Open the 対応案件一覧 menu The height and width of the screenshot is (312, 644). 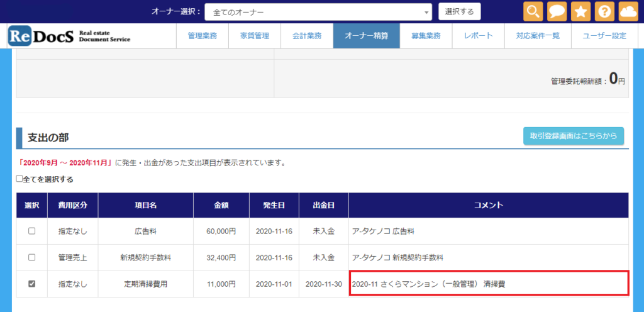[538, 36]
